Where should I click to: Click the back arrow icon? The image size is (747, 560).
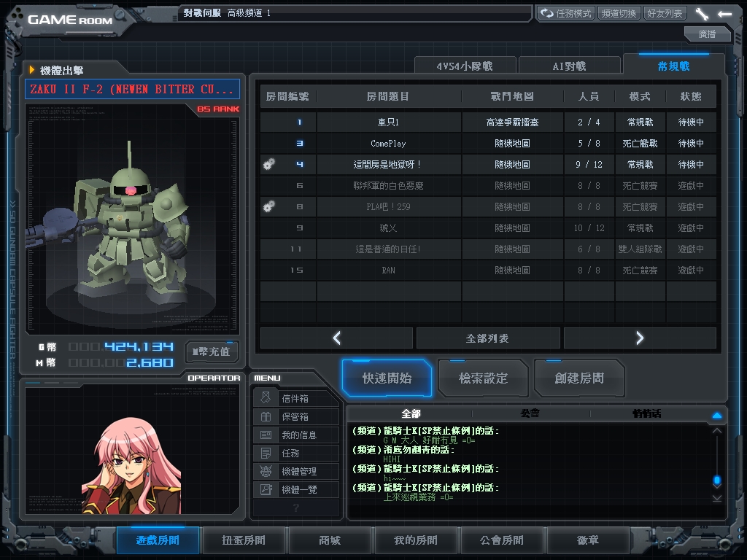[x=724, y=14]
